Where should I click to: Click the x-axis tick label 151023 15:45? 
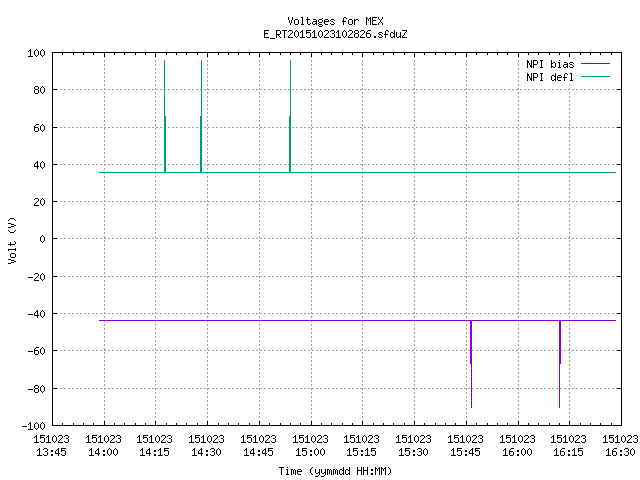tap(466, 445)
